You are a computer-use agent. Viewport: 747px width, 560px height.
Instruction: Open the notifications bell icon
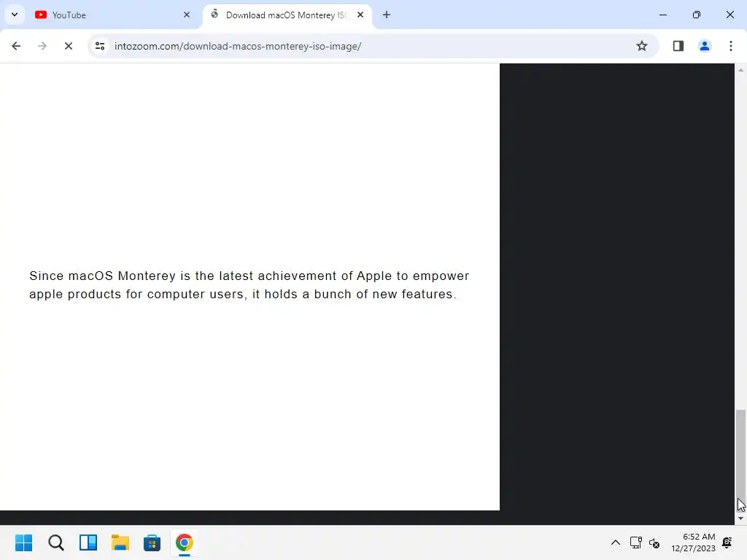tap(727, 542)
